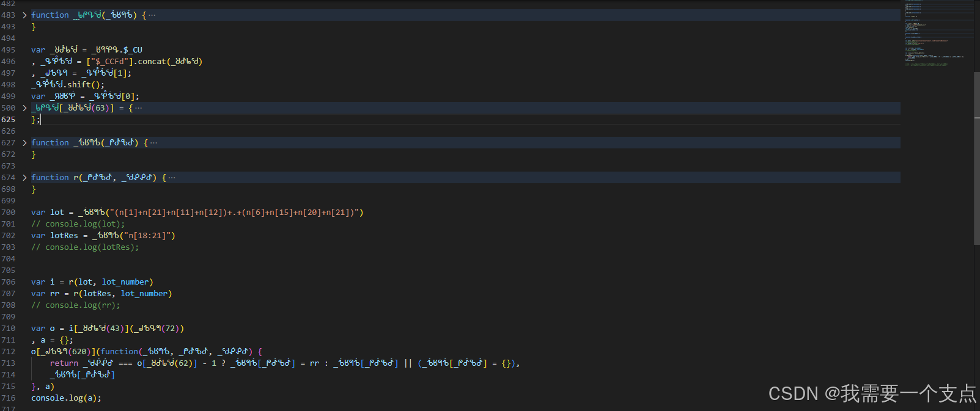Place cursor on comment "// console.log(lot);"
The image size is (980, 411).
point(78,224)
